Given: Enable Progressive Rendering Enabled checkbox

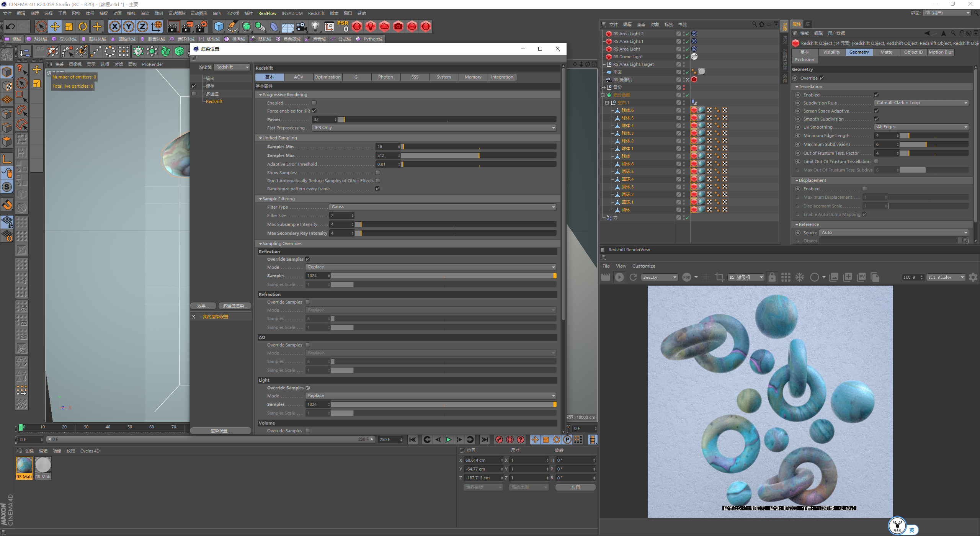Looking at the screenshot, I should pos(314,103).
